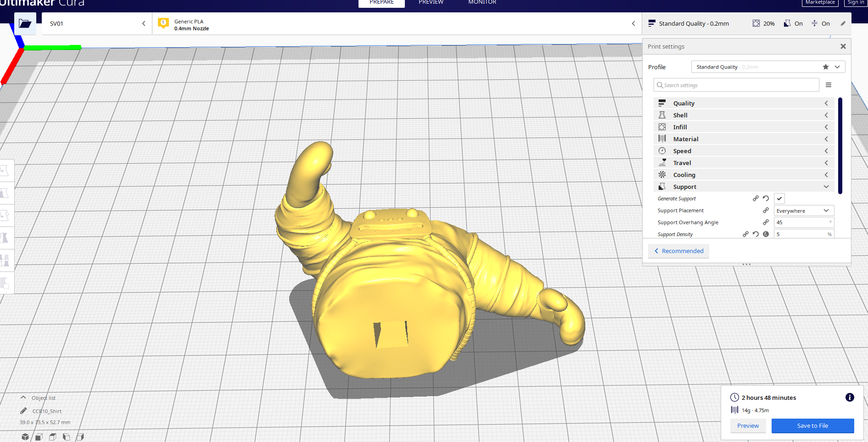The width and height of the screenshot is (868, 442).
Task: Toggle the Generate Support checkbox
Action: [779, 199]
